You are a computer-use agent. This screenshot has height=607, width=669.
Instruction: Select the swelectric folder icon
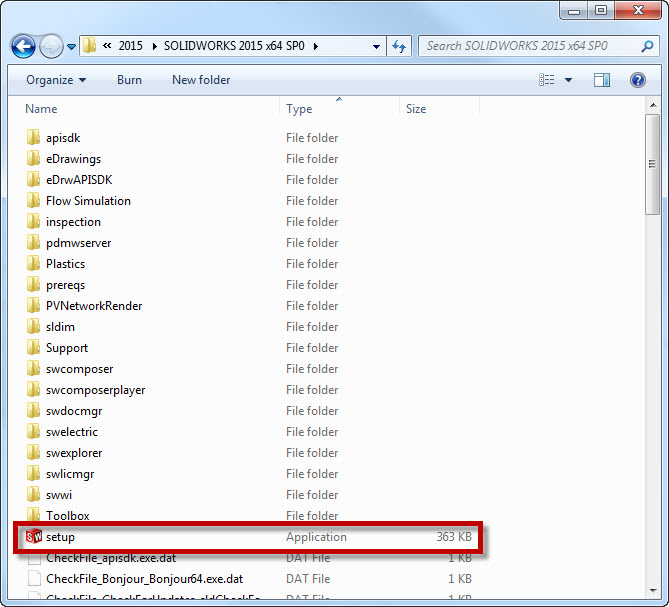[x=33, y=431]
